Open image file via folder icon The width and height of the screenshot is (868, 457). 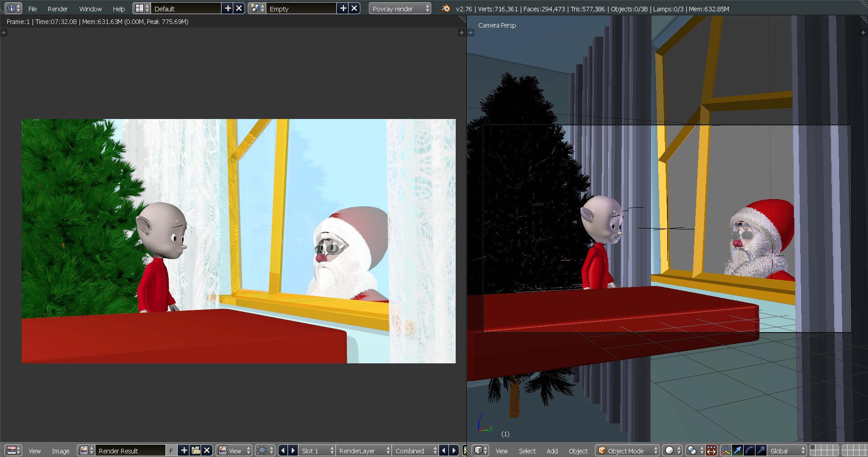point(196,450)
